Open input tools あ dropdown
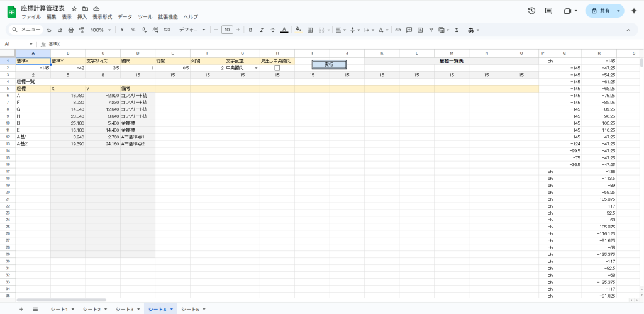The width and height of the screenshot is (644, 314). pos(473,30)
